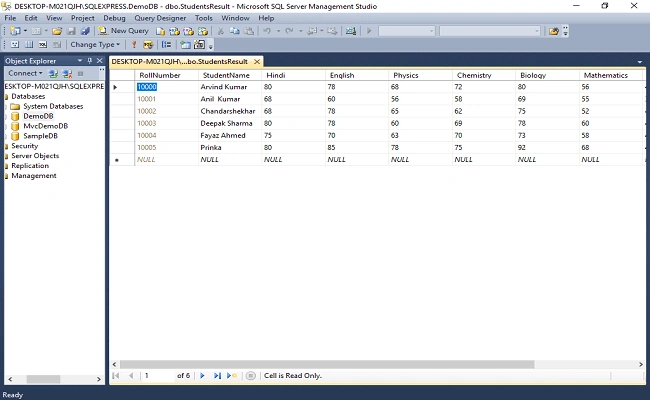Click the Verify SQL Syntax icon

click(148, 44)
